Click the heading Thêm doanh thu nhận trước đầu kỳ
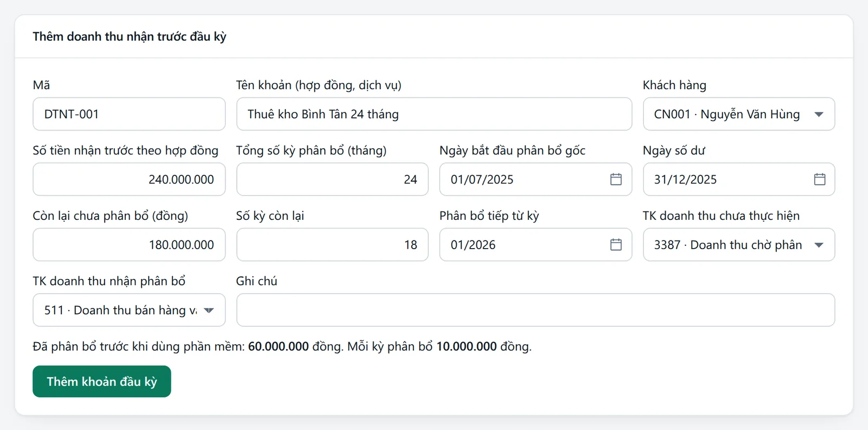Image resolution: width=868 pixels, height=430 pixels. [130, 36]
